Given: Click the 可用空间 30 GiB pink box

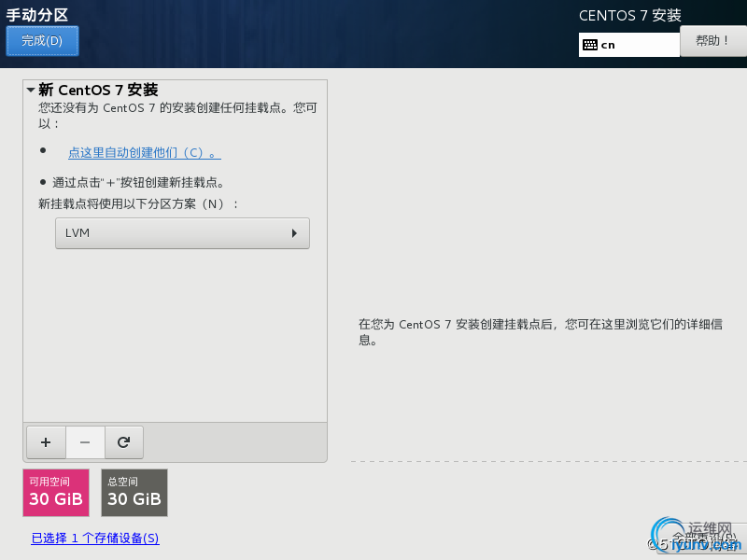Looking at the screenshot, I should coord(56,493).
